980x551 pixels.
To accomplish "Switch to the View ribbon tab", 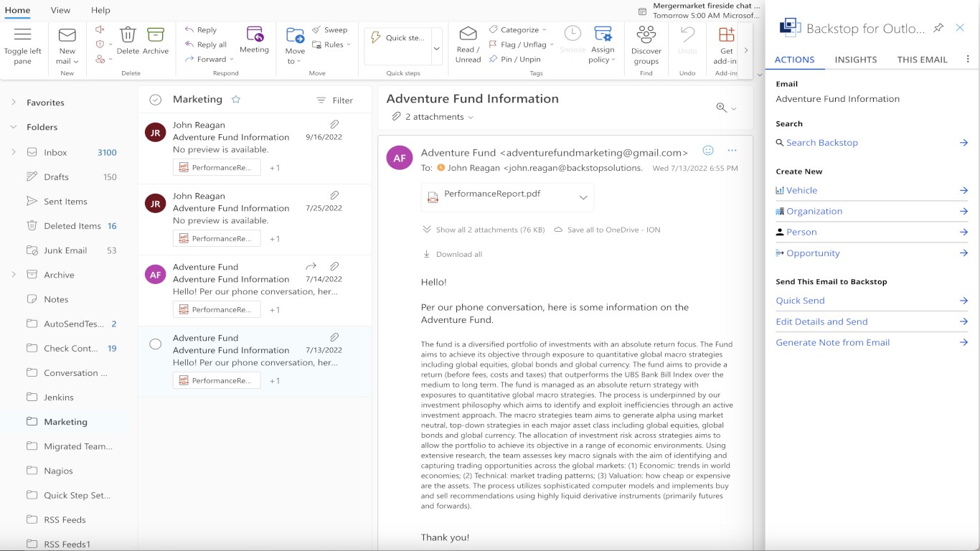I will (60, 10).
